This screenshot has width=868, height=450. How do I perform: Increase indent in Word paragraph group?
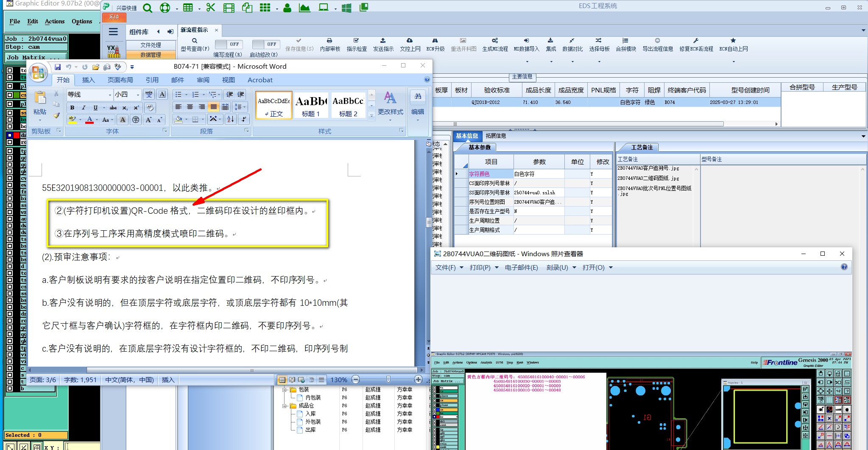pyautogui.click(x=240, y=94)
